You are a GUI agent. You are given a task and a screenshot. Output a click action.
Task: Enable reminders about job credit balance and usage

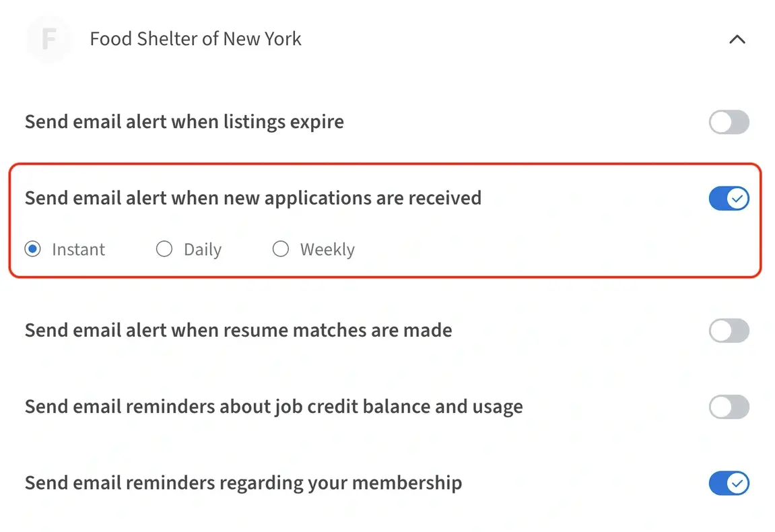(x=729, y=407)
